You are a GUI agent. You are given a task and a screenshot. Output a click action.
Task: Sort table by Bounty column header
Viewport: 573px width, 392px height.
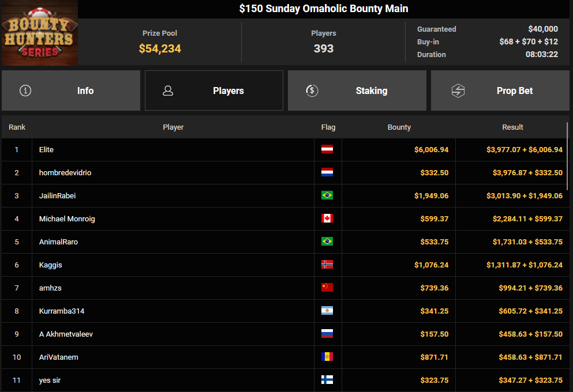[399, 127]
